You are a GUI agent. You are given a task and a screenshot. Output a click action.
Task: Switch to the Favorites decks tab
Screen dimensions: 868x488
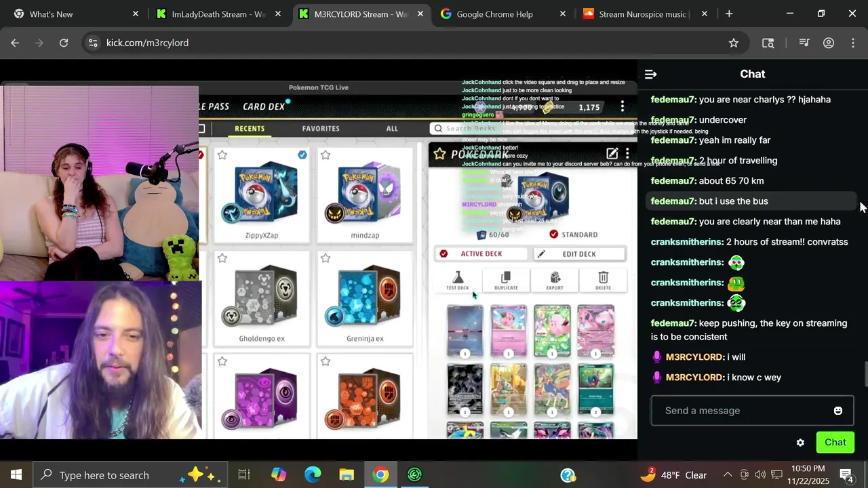tap(321, 128)
